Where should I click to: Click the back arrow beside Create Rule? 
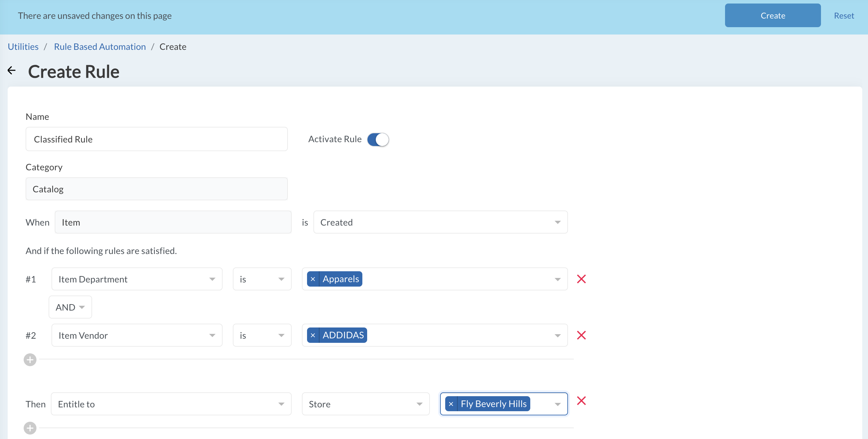12,70
